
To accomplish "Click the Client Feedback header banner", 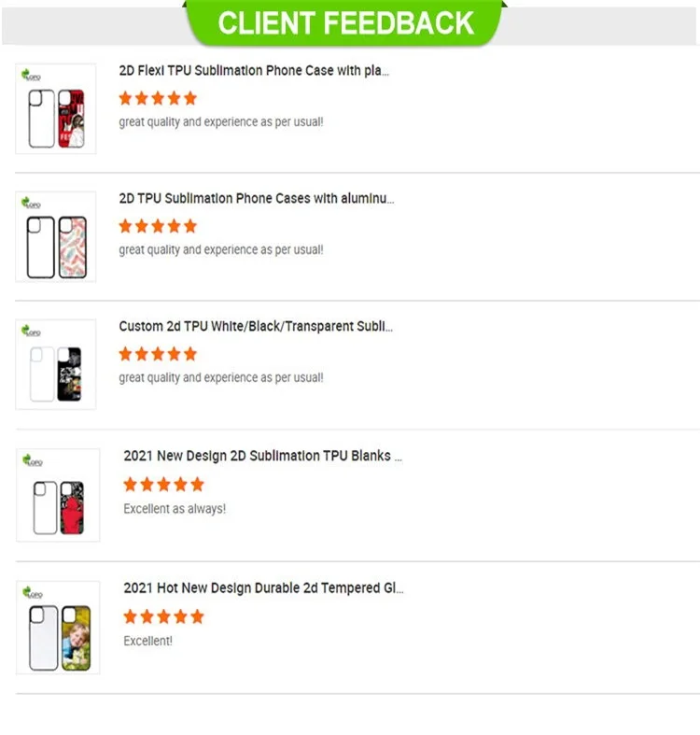I will pos(347,22).
